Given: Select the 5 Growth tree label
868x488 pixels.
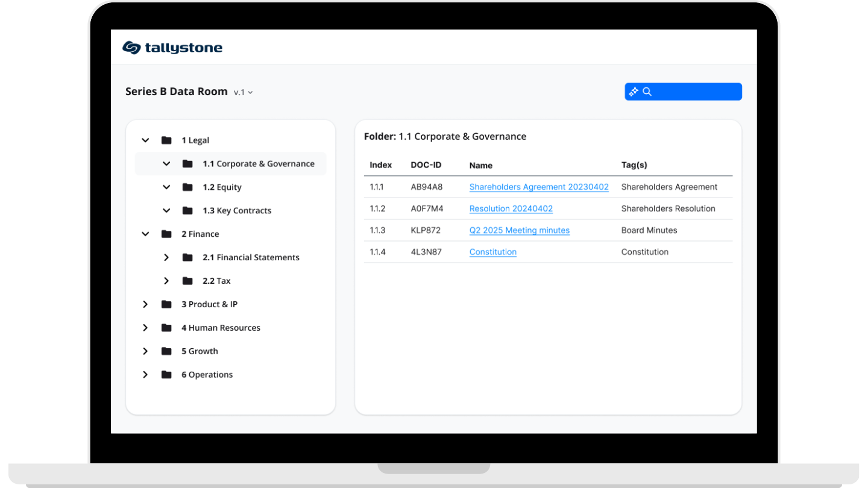Looking at the screenshot, I should pyautogui.click(x=200, y=351).
